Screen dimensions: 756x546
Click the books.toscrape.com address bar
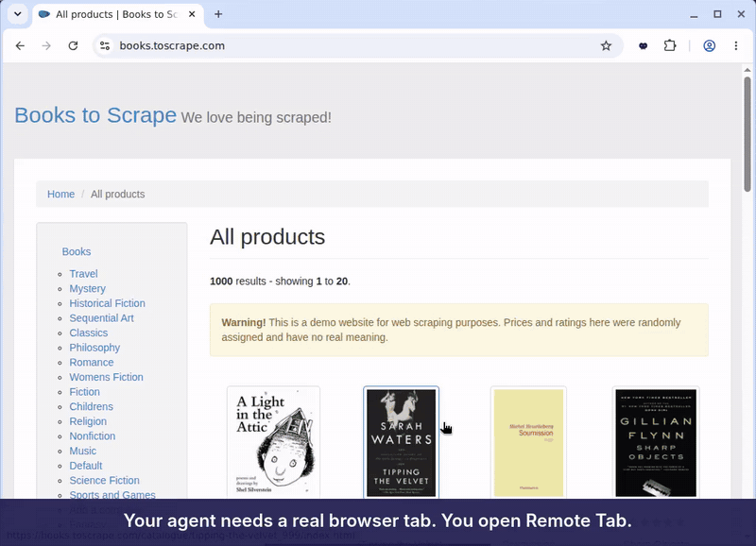tap(357, 45)
